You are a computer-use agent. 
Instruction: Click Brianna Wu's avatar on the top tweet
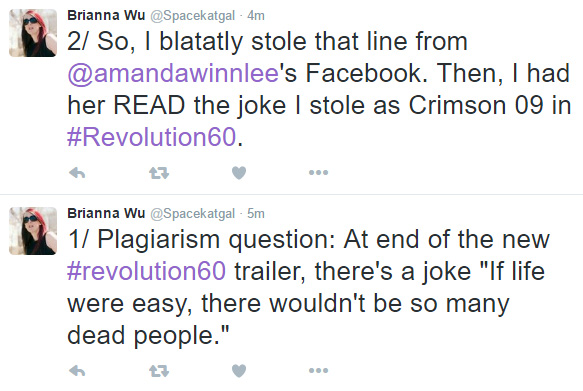click(33, 33)
